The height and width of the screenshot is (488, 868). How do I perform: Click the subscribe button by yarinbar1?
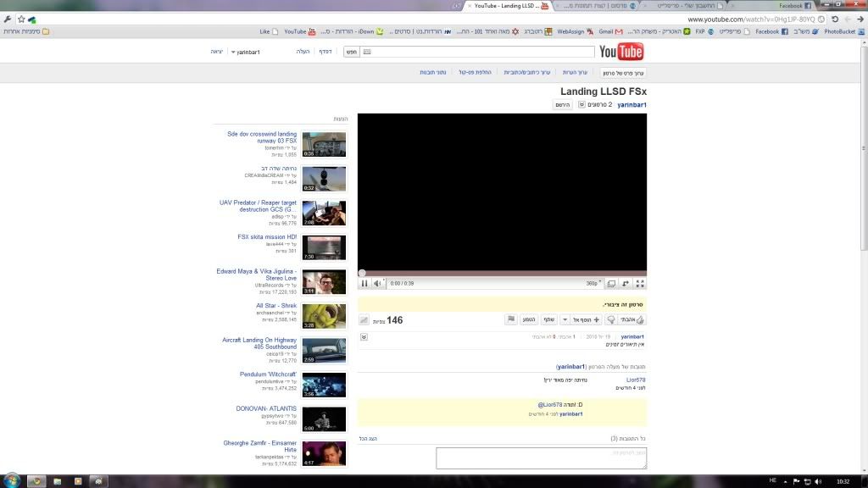(563, 104)
